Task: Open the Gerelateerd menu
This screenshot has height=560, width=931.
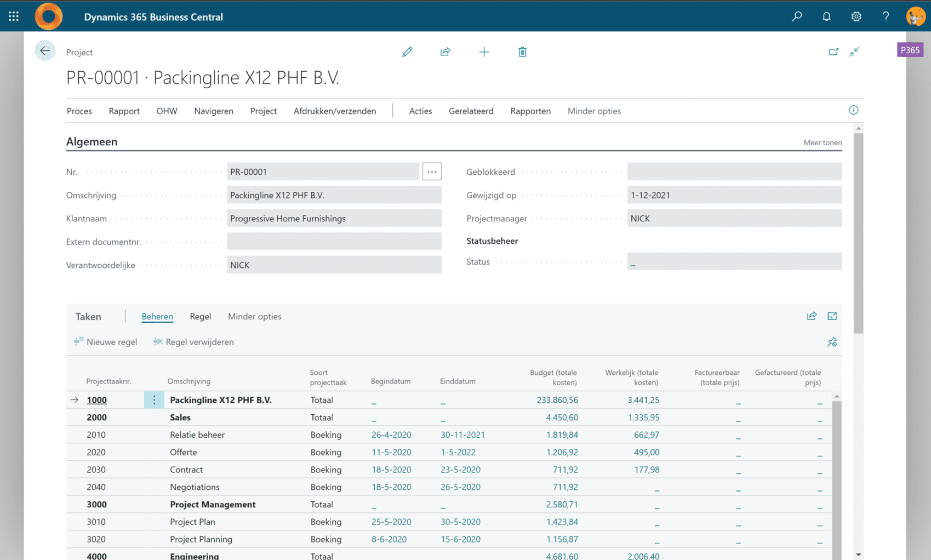Action: pos(471,111)
